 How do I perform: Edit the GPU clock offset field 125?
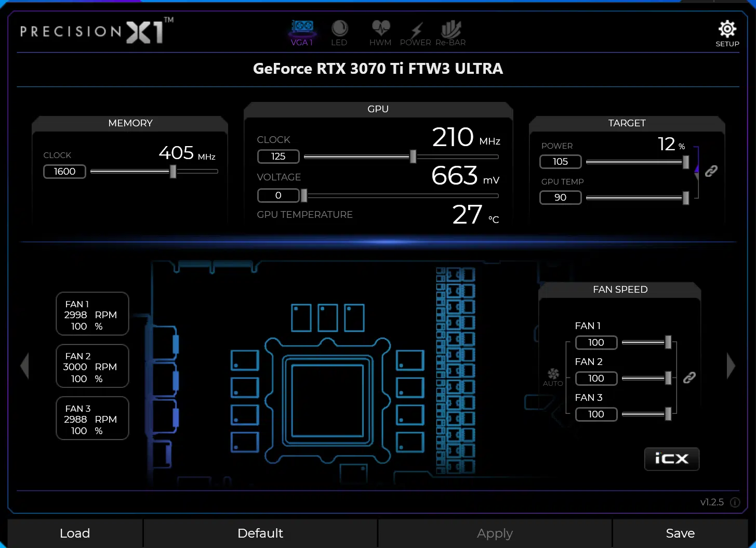pyautogui.click(x=278, y=156)
